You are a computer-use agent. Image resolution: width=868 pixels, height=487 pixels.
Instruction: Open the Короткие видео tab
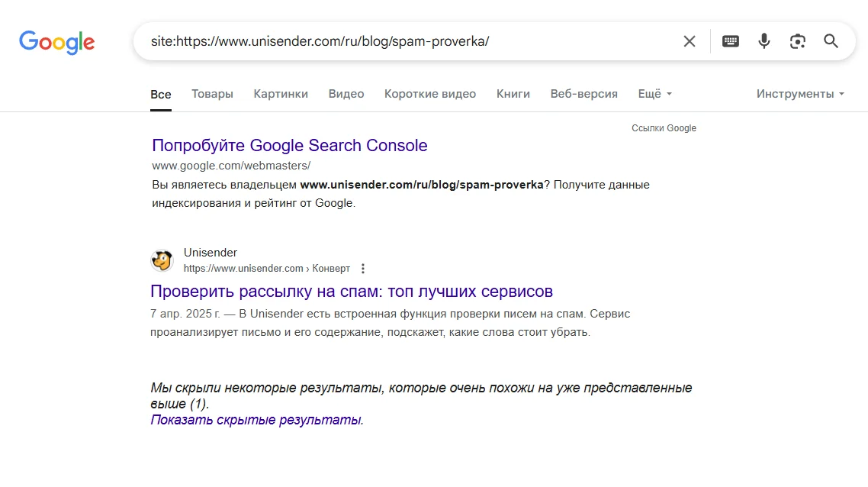tap(430, 94)
